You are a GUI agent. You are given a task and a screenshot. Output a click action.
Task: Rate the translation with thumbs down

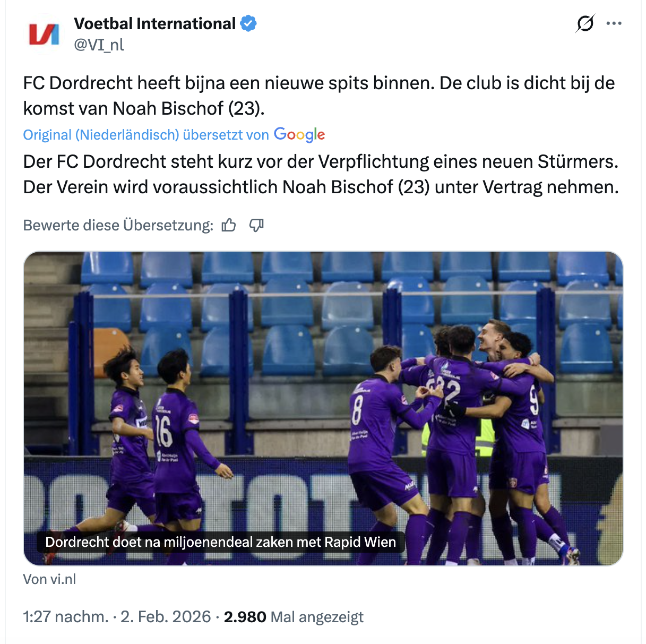pyautogui.click(x=256, y=225)
